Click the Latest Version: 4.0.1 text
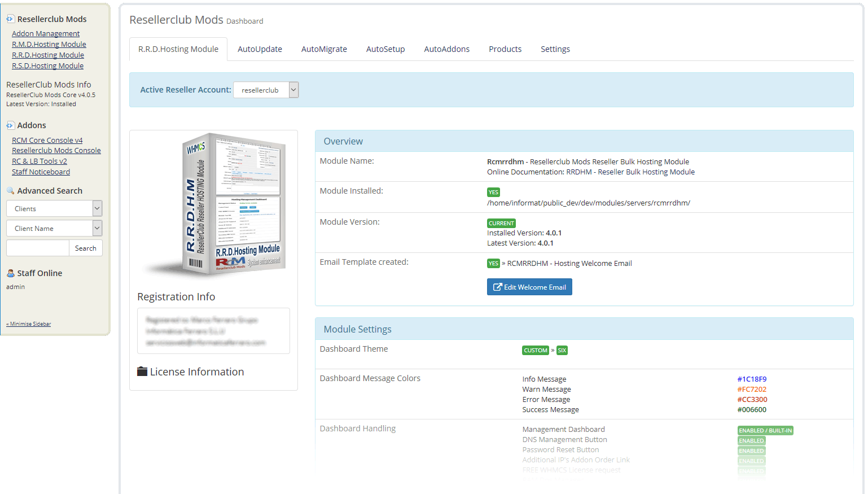This screenshot has width=868, height=494. (x=520, y=243)
